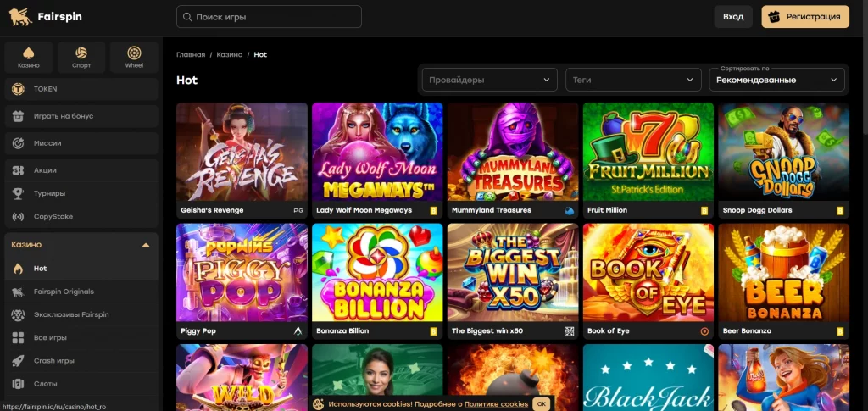Click the Все игры grid icon
The height and width of the screenshot is (411, 868).
19,338
